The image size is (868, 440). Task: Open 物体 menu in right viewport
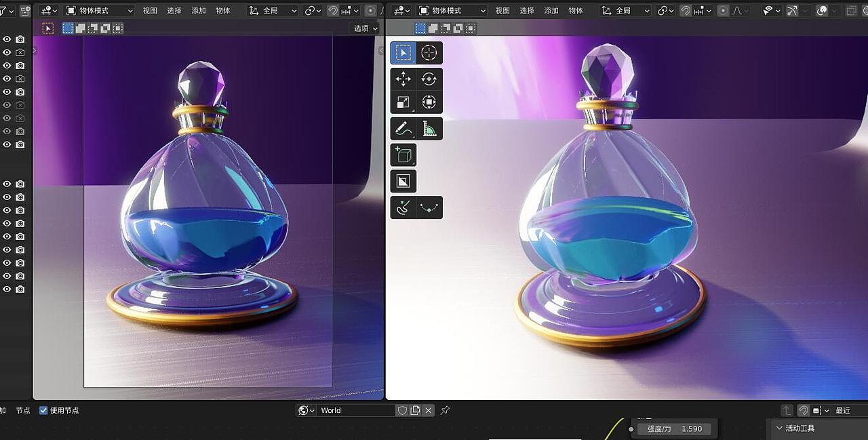[576, 11]
